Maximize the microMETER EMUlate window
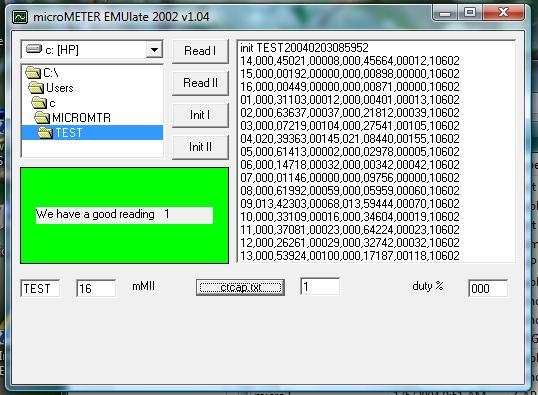Image resolution: width=538 pixels, height=395 pixels. pyautogui.click(x=470, y=12)
